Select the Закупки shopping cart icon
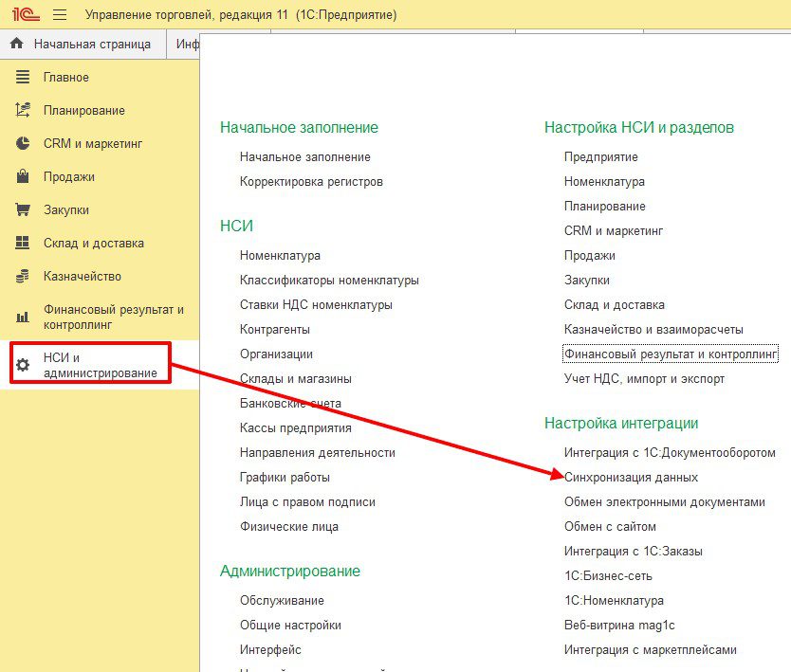Screen dimensions: 791x672 (24, 209)
